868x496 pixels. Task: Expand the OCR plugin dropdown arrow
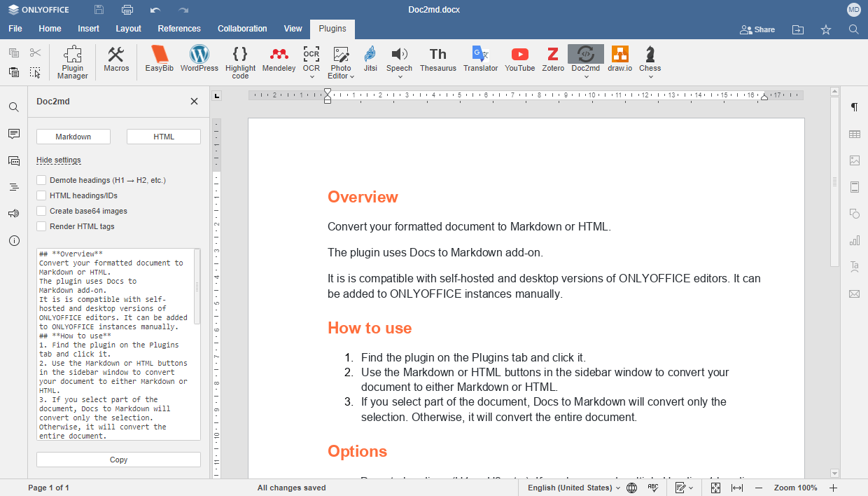(311, 77)
